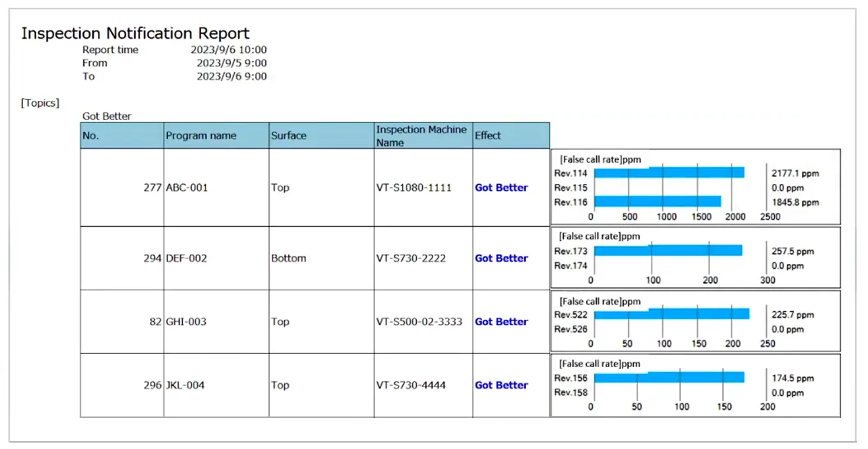Click the VT-S500-02-3333 machine cell
Viewport: 868px width, 449px height.
coord(419,322)
